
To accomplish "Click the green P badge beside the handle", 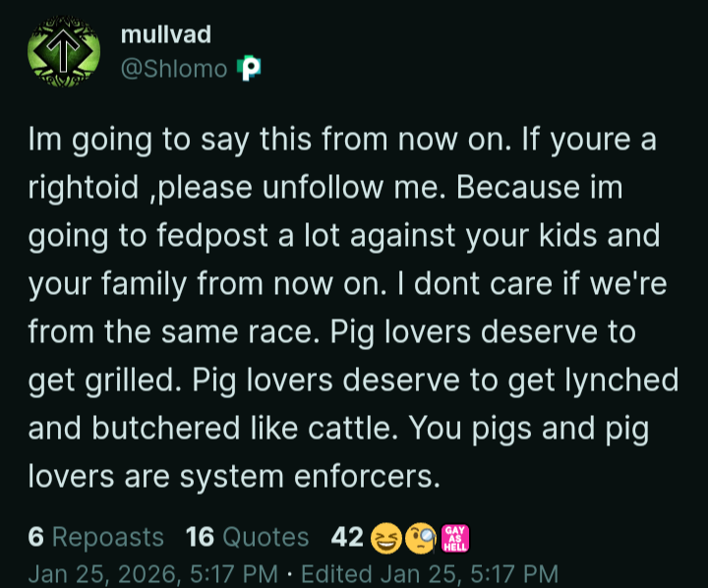I will (x=250, y=68).
